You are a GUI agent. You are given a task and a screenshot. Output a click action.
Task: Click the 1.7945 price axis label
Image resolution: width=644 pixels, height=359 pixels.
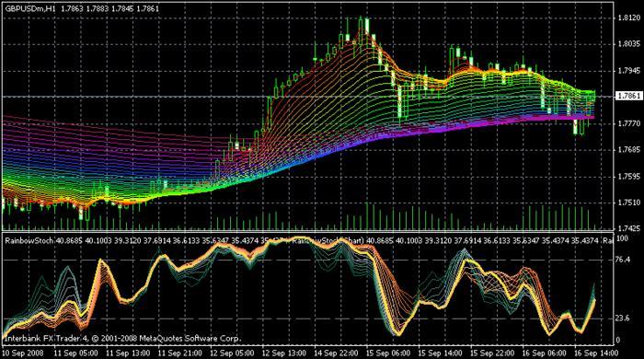628,71
